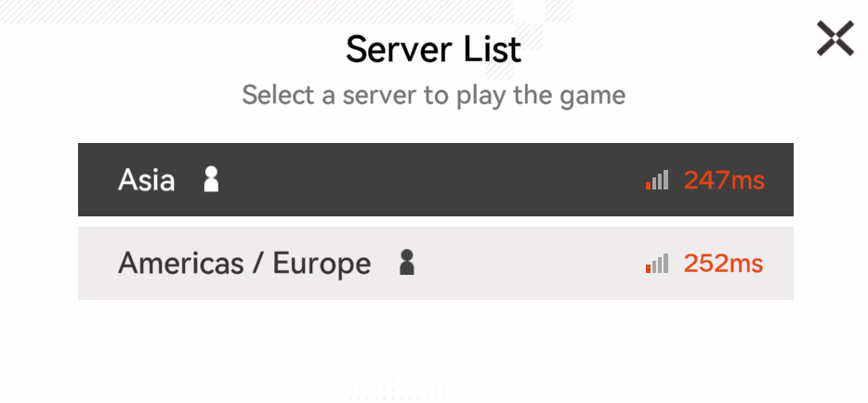Click signal strength icon for Americas / Europe
The image size is (868, 403).
pos(657,265)
